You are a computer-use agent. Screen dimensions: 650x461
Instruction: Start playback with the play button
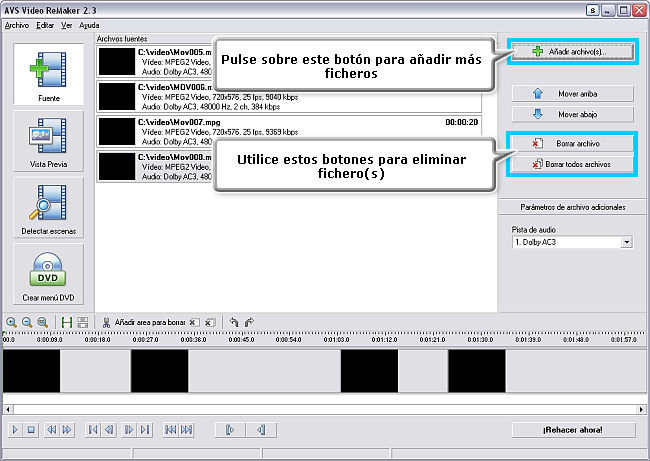coord(15,429)
